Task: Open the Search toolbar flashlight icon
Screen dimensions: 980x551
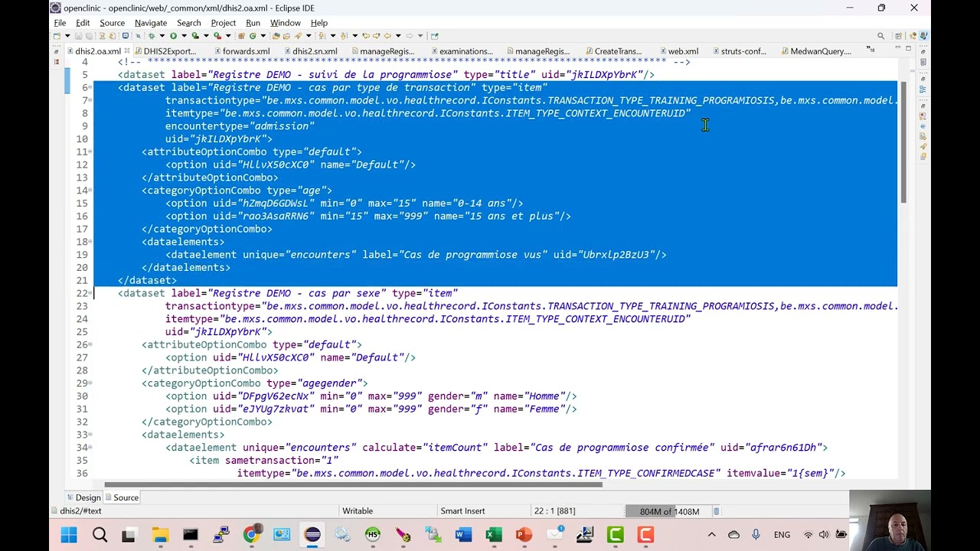Action: click(299, 35)
